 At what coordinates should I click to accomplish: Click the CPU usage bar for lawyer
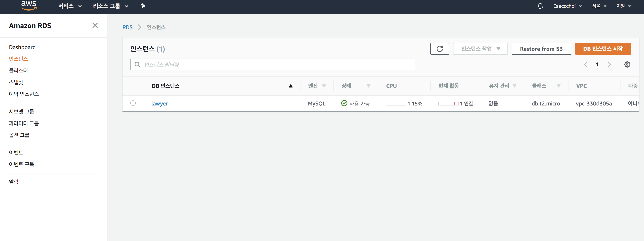coord(396,104)
